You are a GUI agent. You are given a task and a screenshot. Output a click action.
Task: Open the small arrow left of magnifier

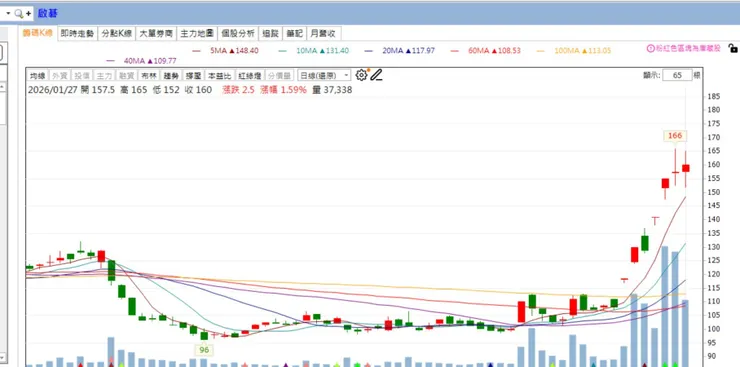point(8,13)
